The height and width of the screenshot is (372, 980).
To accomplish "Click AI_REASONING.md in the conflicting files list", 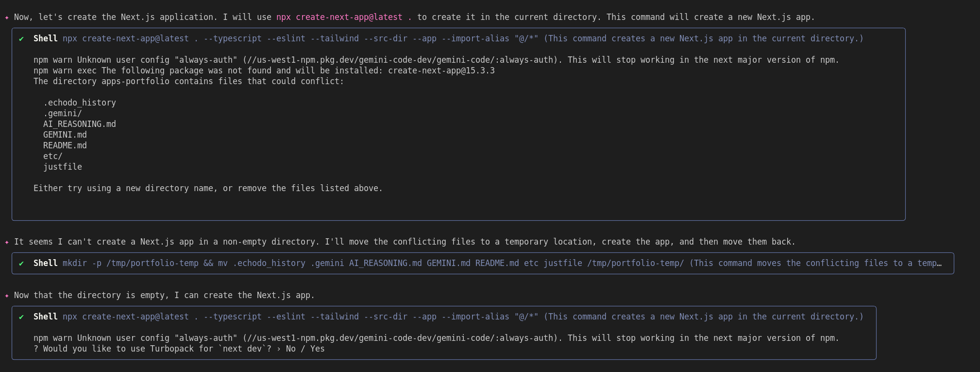I will point(80,124).
